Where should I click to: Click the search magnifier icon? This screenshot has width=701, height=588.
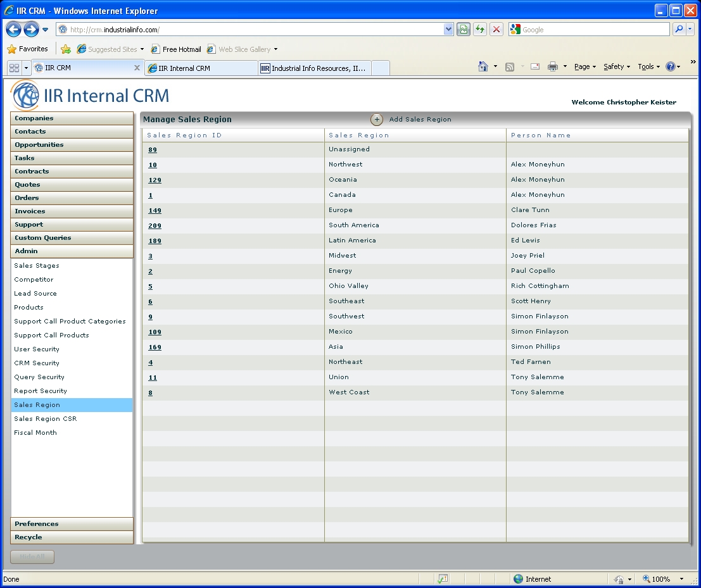pyautogui.click(x=679, y=30)
